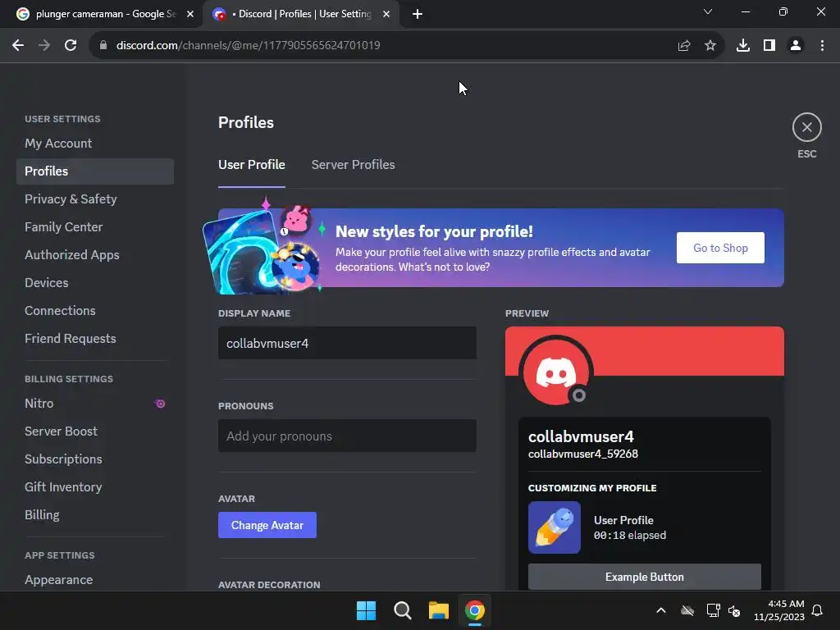Open File Explorer from taskbar
Image resolution: width=840 pixels, height=630 pixels.
pos(439,610)
